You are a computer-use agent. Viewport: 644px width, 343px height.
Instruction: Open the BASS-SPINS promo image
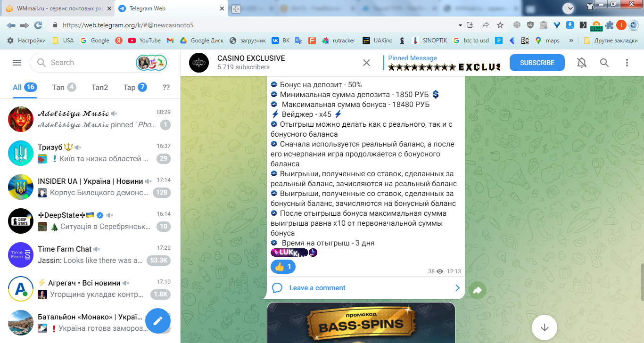coord(361,323)
